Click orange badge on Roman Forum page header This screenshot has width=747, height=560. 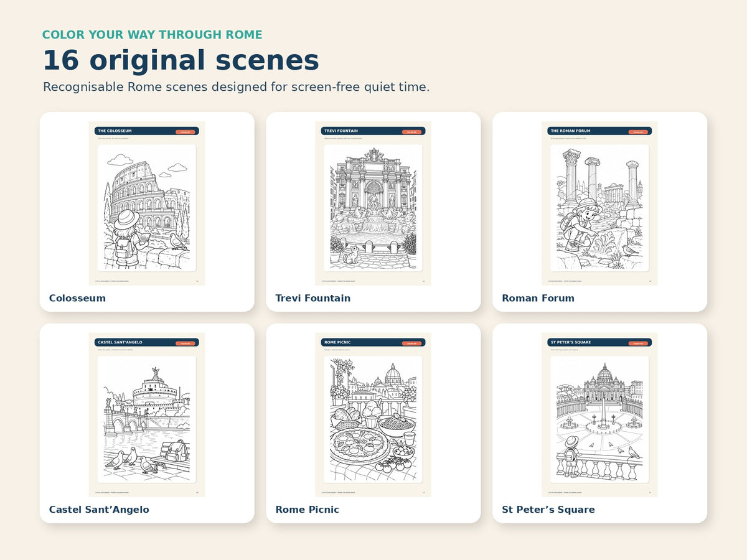point(639,132)
